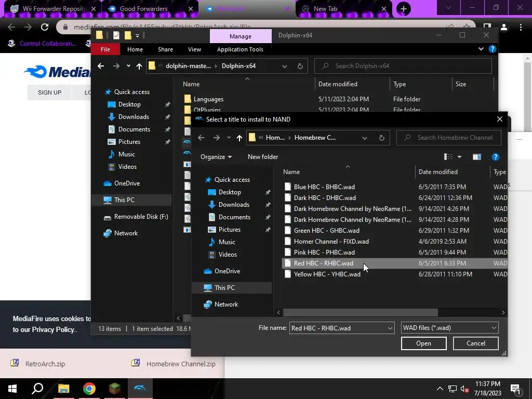Go up a folder in Dolphin-x64 Explorer
The image size is (532, 399).
[139, 66]
